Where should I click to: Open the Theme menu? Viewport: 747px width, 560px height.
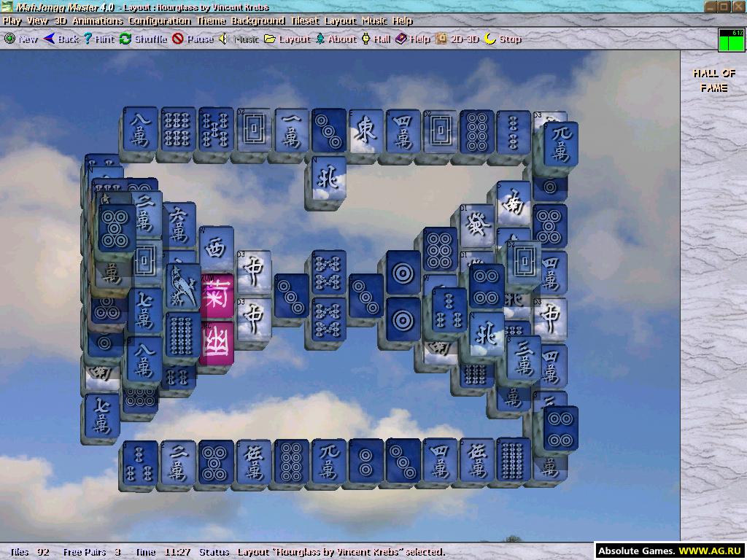coord(211,21)
